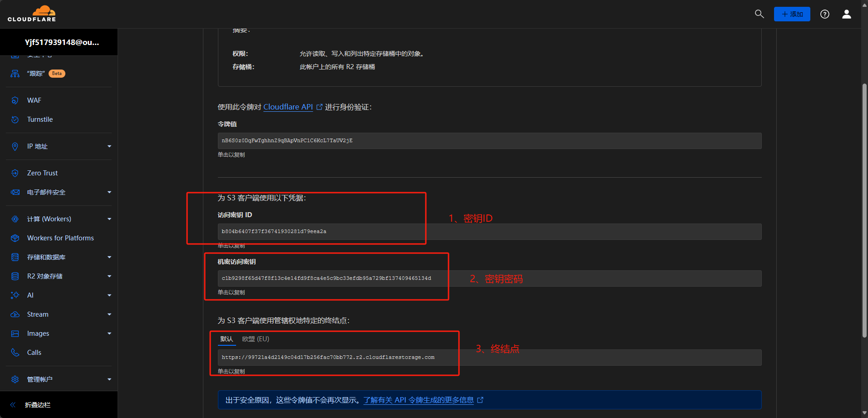
Task: Expand the Images submenu arrow
Action: point(109,333)
